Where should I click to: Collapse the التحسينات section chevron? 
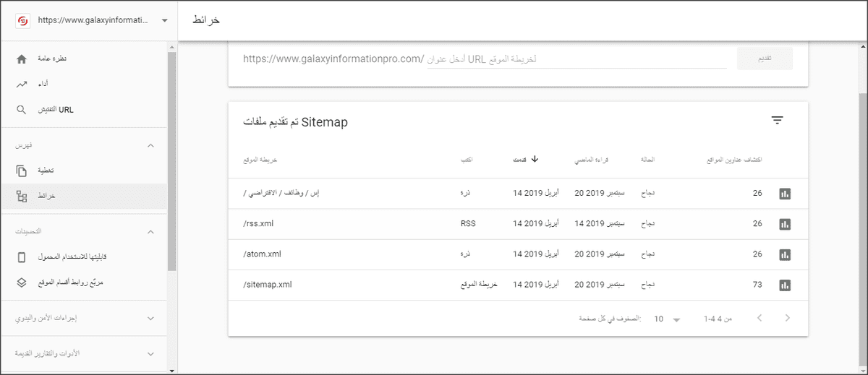click(x=150, y=231)
